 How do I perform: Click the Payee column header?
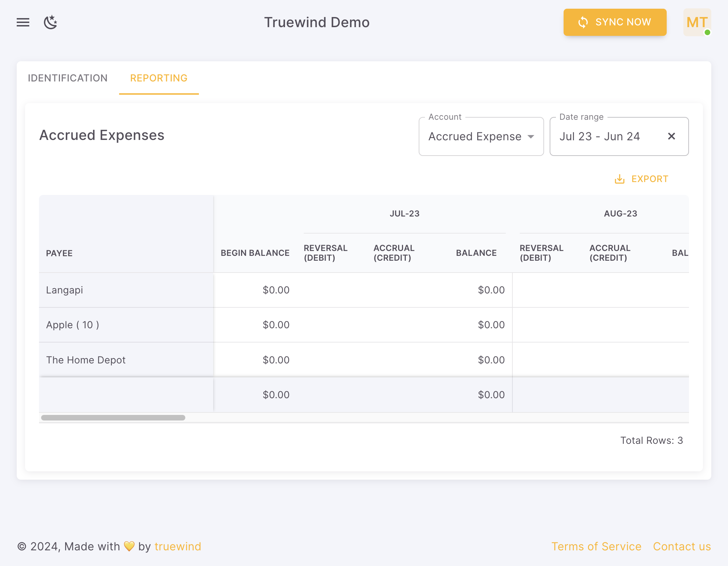(x=59, y=253)
